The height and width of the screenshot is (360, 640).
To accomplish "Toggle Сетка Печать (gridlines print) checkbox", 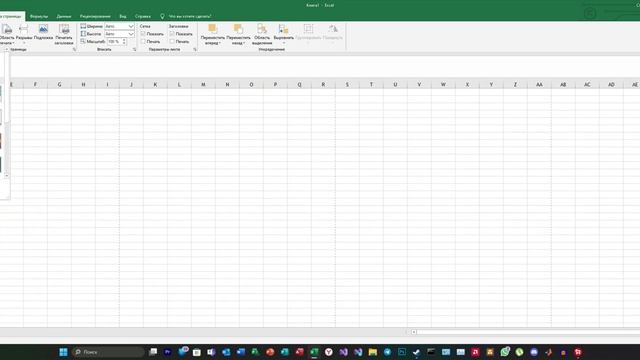I will pyautogui.click(x=143, y=41).
